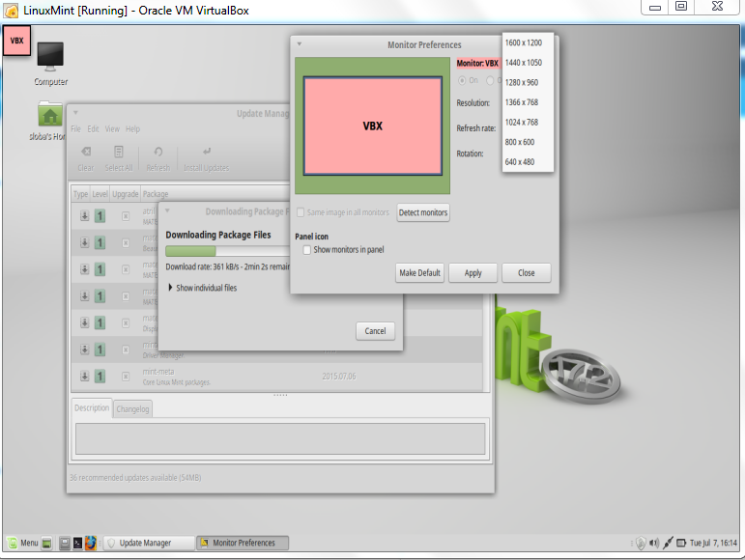Sort by the Package column header

[215, 194]
